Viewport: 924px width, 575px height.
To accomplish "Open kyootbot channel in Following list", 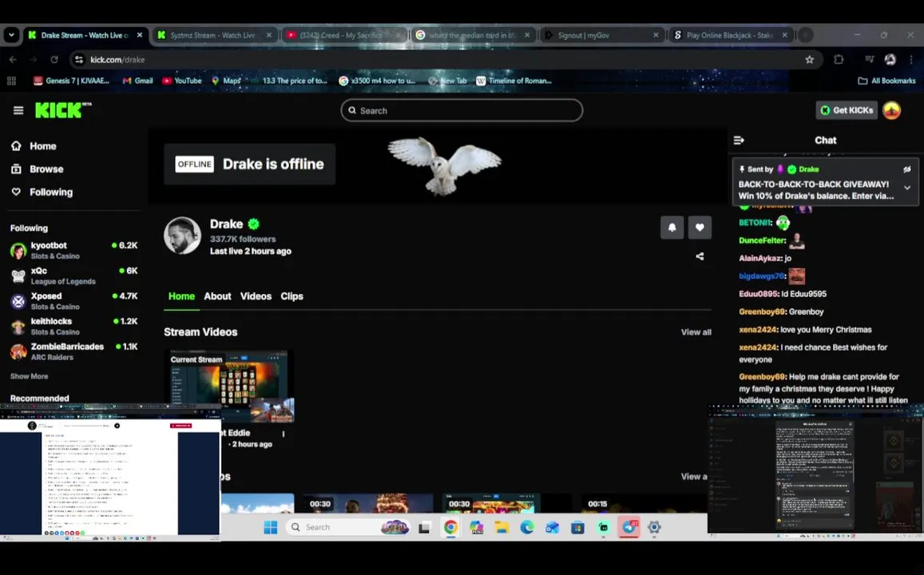I will click(x=73, y=251).
